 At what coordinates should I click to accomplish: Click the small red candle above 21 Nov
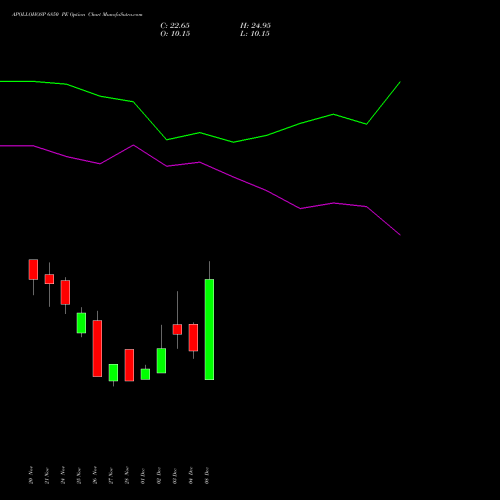49,279
